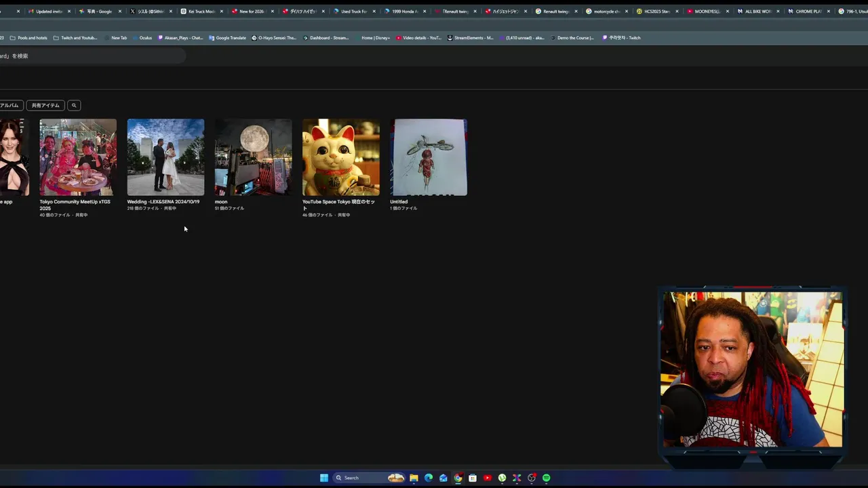Open the YouTube Space Tokyo album thumbnail
This screenshot has width=868, height=488.
click(x=341, y=157)
